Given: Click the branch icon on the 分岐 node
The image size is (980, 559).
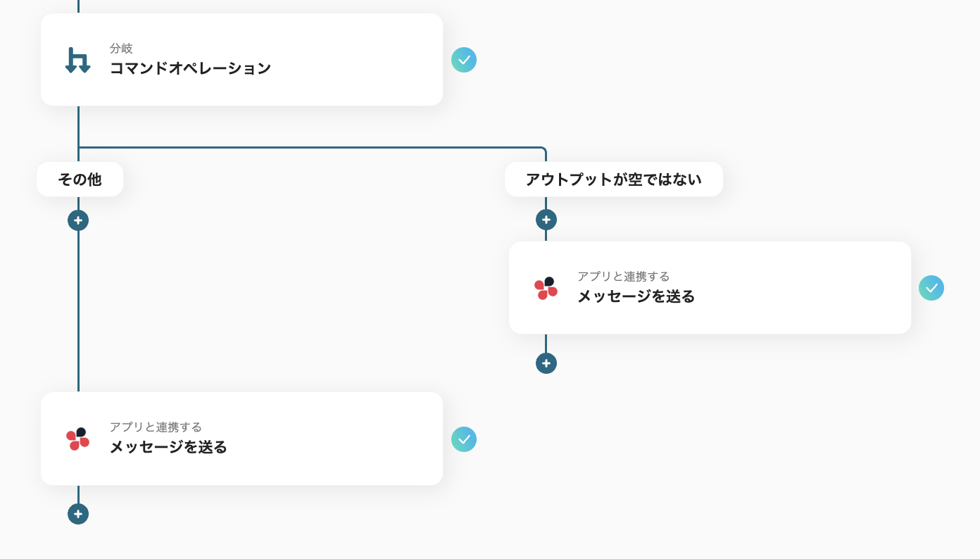Looking at the screenshot, I should (x=77, y=60).
